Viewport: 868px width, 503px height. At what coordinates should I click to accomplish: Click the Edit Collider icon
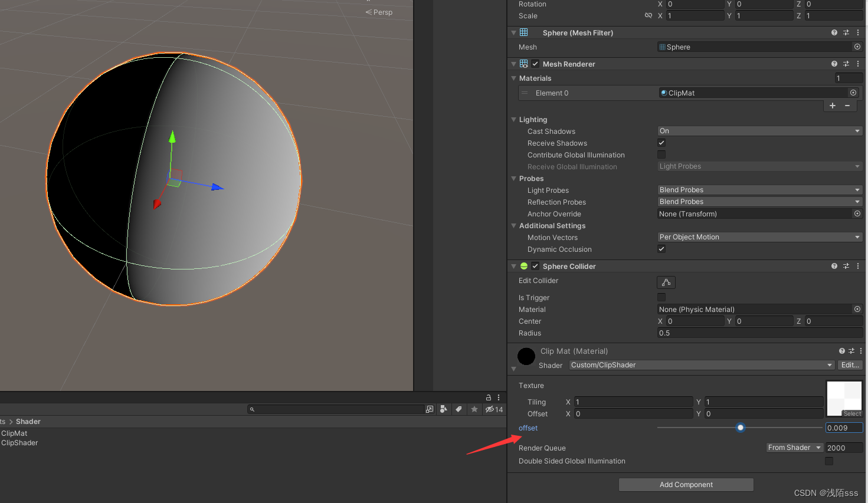(x=666, y=282)
